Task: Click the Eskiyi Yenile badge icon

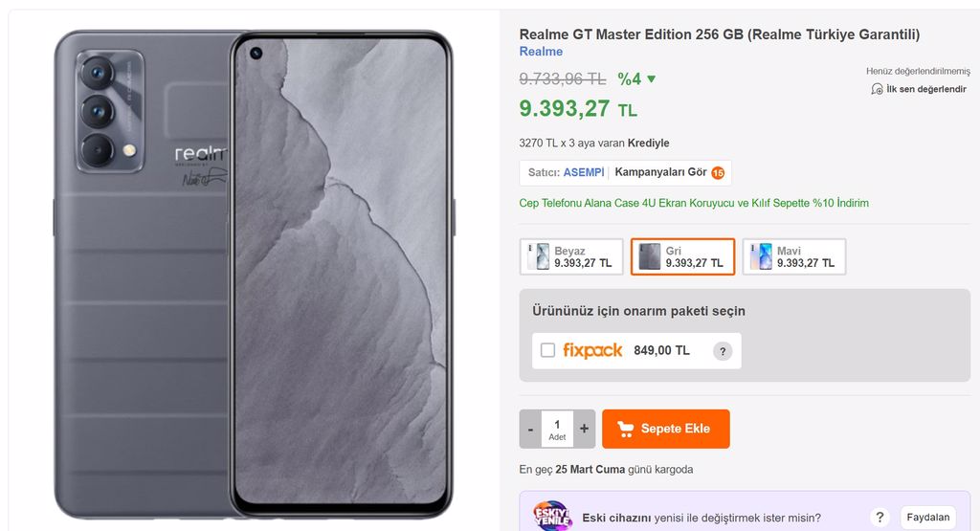Action: pyautogui.click(x=552, y=516)
